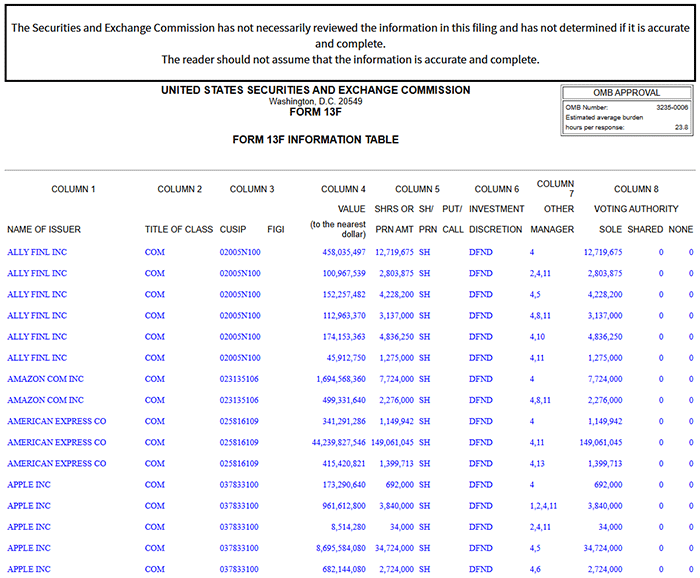The width and height of the screenshot is (700, 578).
Task: Click the other manager entry 1,2,4,11
Action: (x=543, y=506)
